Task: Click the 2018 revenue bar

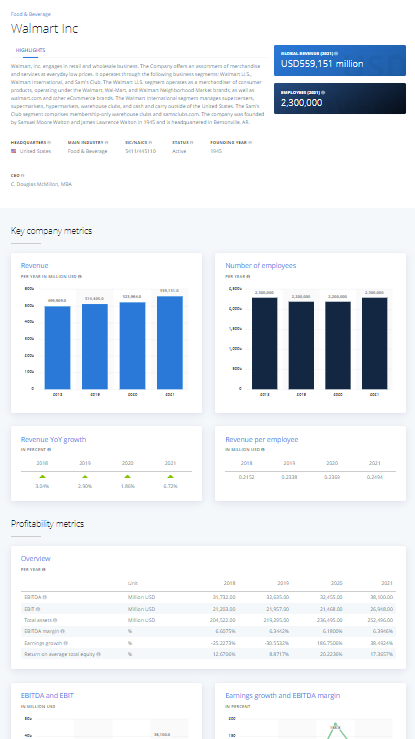Action: (x=57, y=347)
